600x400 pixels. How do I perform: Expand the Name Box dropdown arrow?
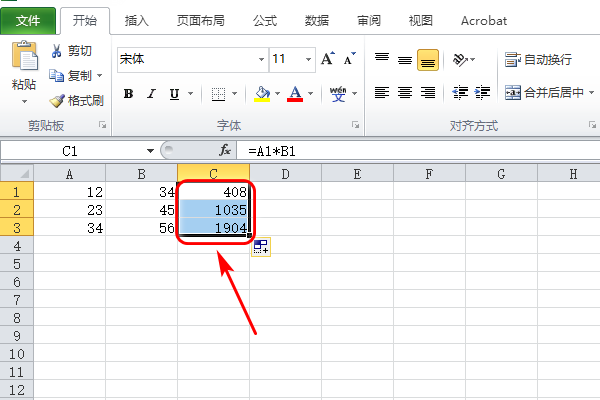(x=150, y=151)
